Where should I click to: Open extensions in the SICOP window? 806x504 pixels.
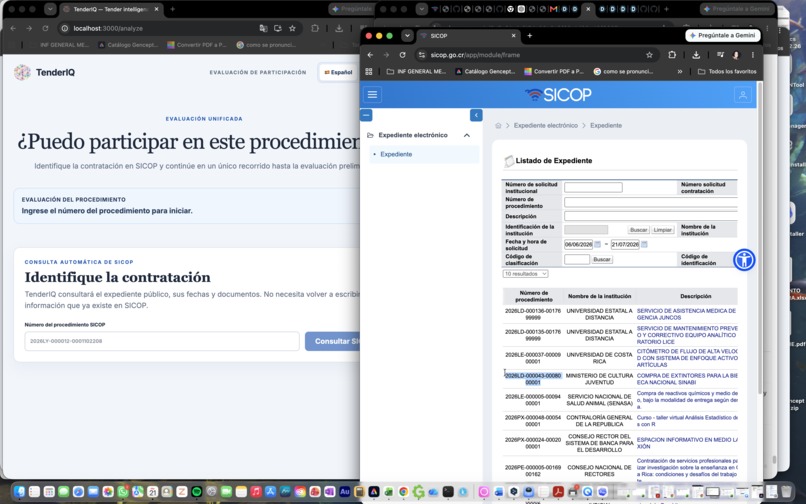[672, 55]
